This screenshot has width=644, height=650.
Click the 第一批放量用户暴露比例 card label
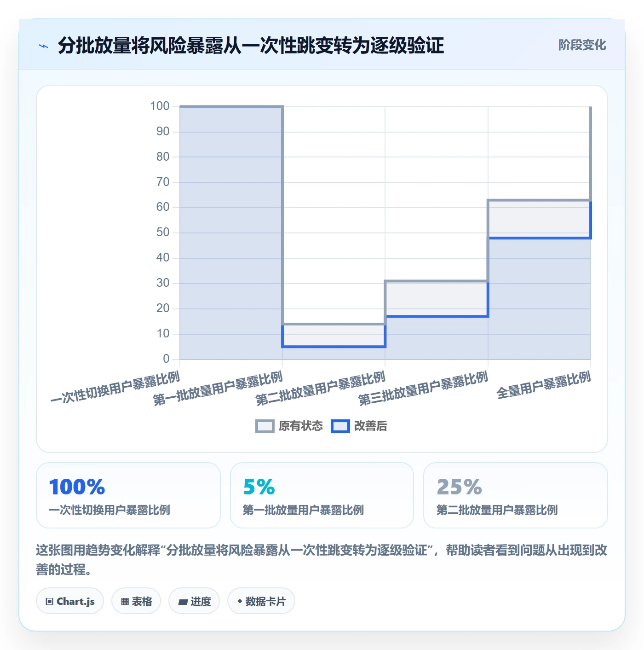pyautogui.click(x=303, y=510)
